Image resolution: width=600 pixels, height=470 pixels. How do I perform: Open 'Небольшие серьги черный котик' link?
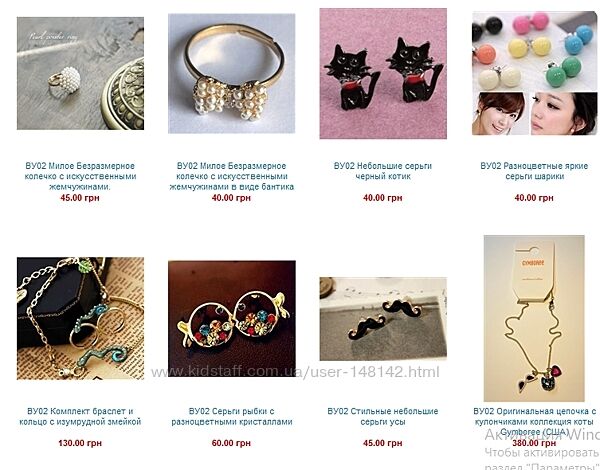(383, 171)
